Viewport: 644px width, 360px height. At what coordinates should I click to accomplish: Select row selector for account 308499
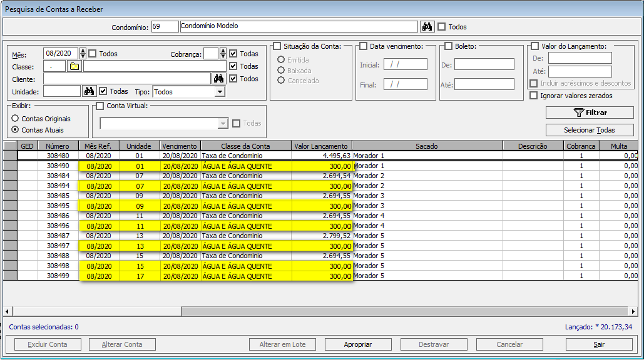tap(10, 276)
